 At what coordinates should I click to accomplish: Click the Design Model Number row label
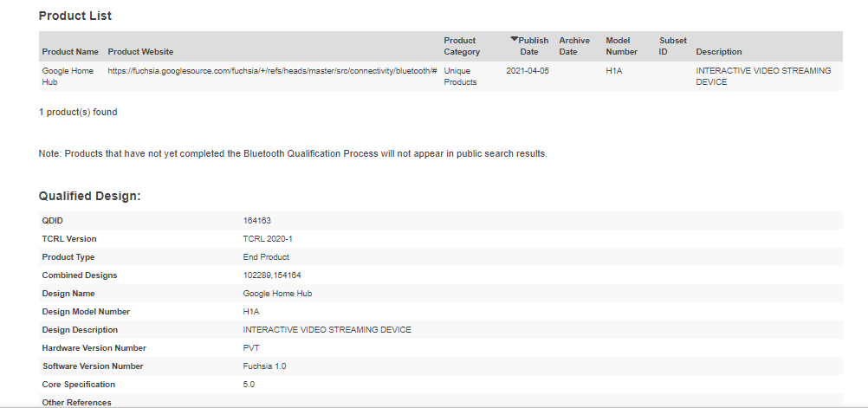point(86,312)
